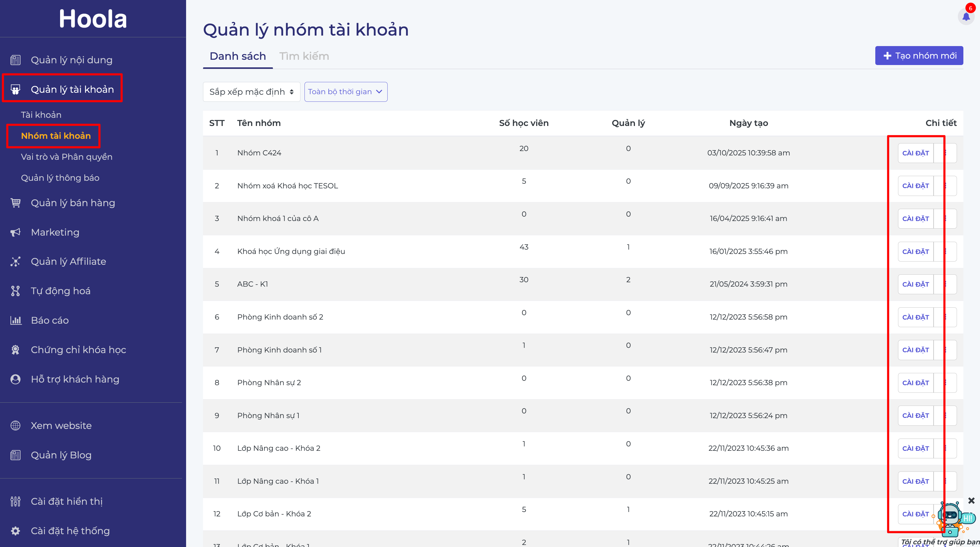This screenshot has width=980, height=547.
Task: Open Quản lý thông báo submenu item
Action: 60,178
